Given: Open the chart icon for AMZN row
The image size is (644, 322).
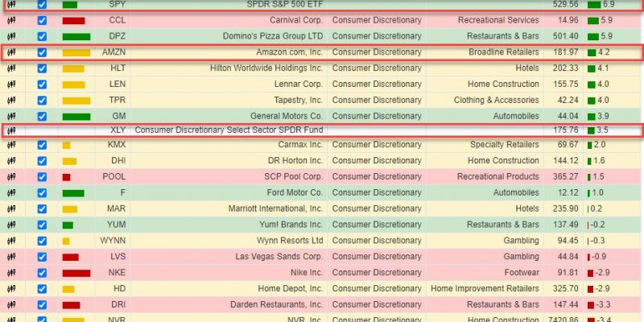Looking at the screenshot, I should [x=11, y=52].
